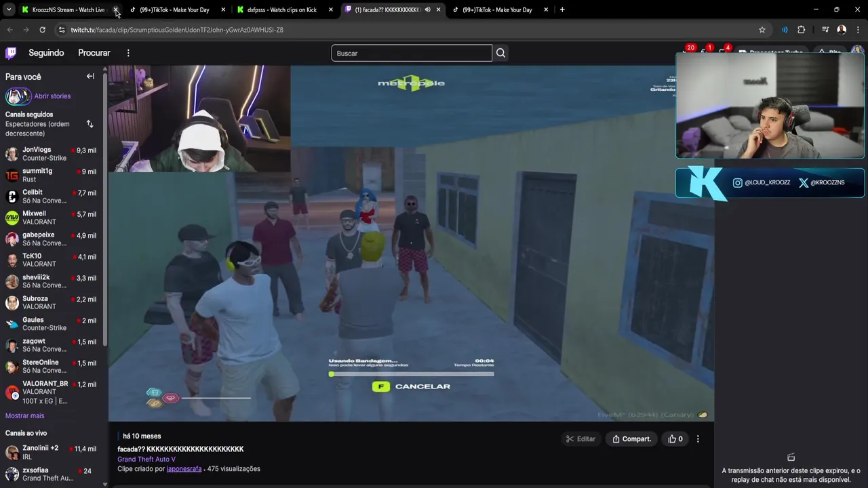Open the JonVlogs channel avatar
The width and height of the screenshot is (868, 488).
tap(12, 154)
